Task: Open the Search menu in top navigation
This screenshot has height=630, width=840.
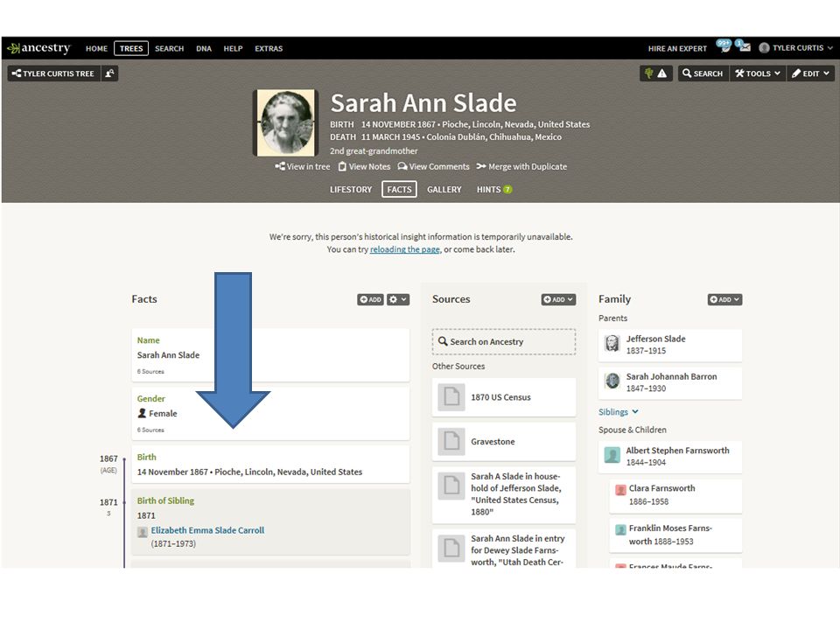Action: [169, 49]
